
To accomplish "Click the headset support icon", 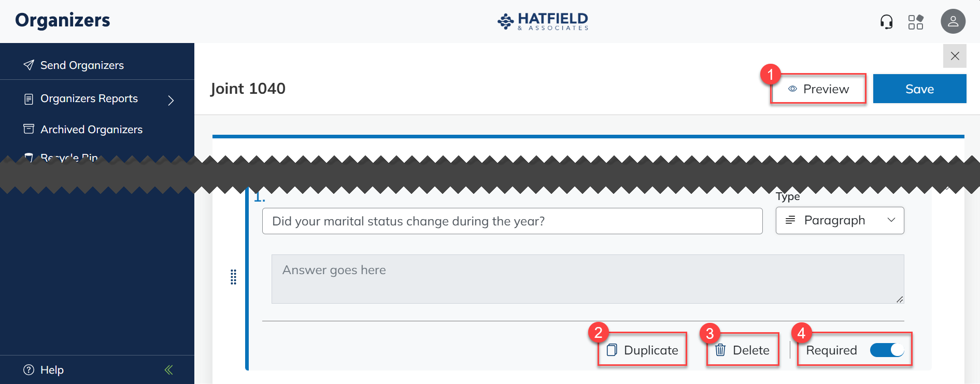I will (x=886, y=22).
